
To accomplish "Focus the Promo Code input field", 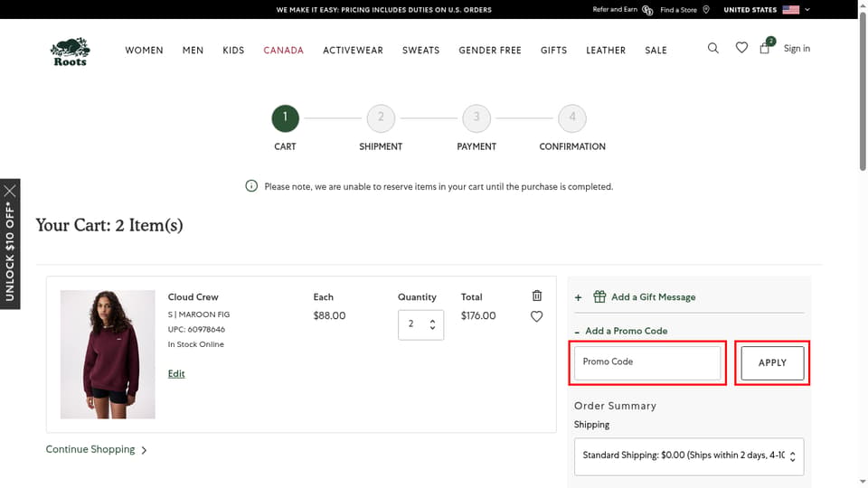I will point(647,363).
